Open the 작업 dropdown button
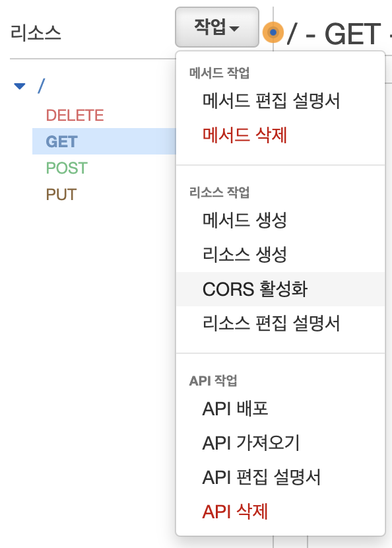Image resolution: width=392 pixels, height=548 pixels. (217, 27)
